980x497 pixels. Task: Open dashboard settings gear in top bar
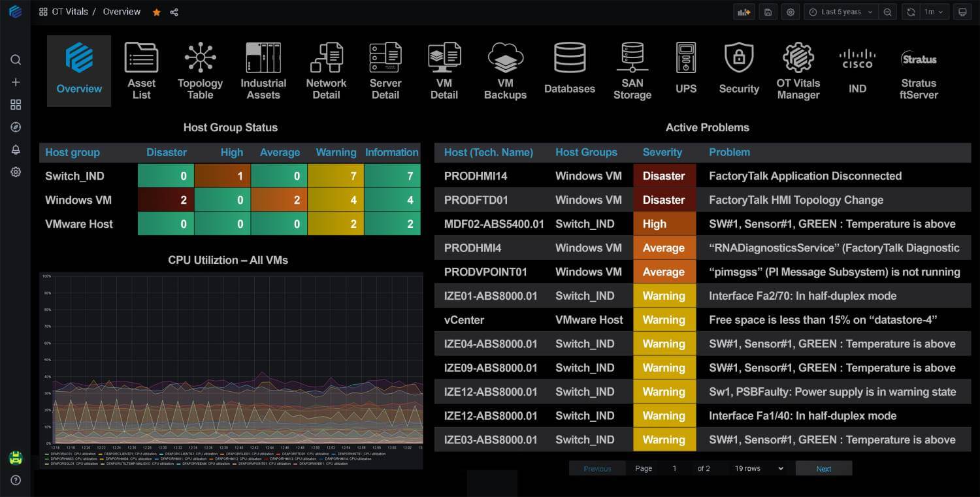[x=791, y=12]
